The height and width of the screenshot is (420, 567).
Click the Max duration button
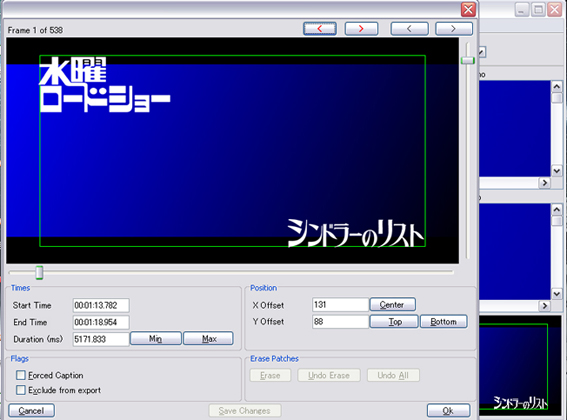[x=209, y=339]
